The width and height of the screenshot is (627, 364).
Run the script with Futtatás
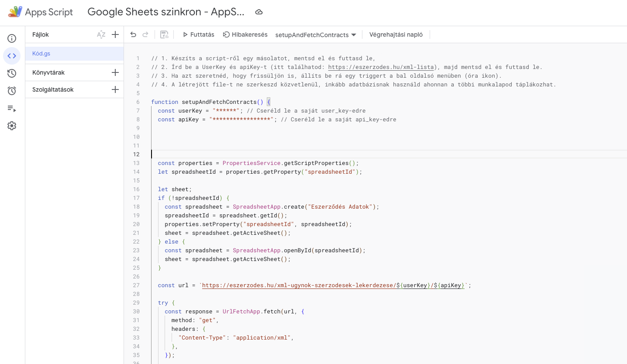(198, 34)
